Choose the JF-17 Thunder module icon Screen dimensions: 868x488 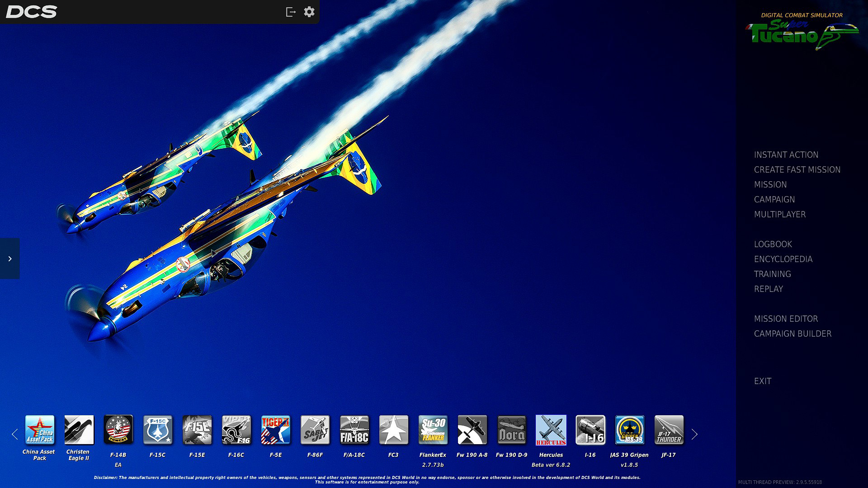pyautogui.click(x=669, y=430)
